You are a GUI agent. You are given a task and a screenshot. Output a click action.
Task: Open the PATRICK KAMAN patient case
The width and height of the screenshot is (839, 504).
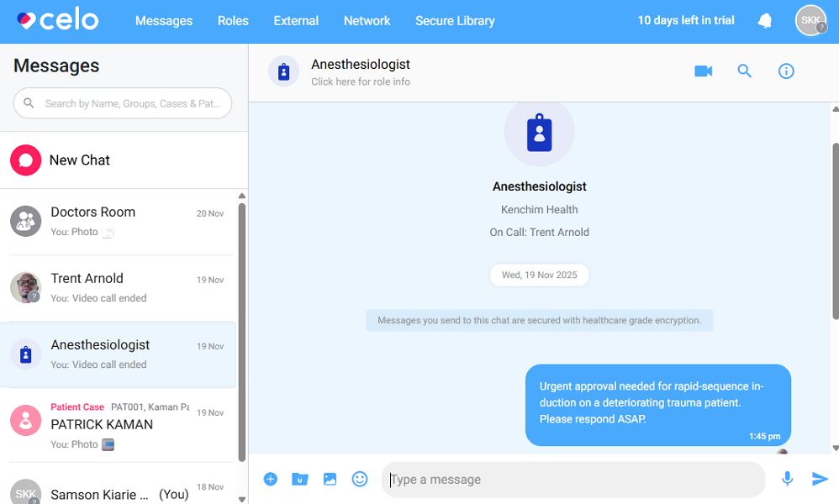(120, 424)
